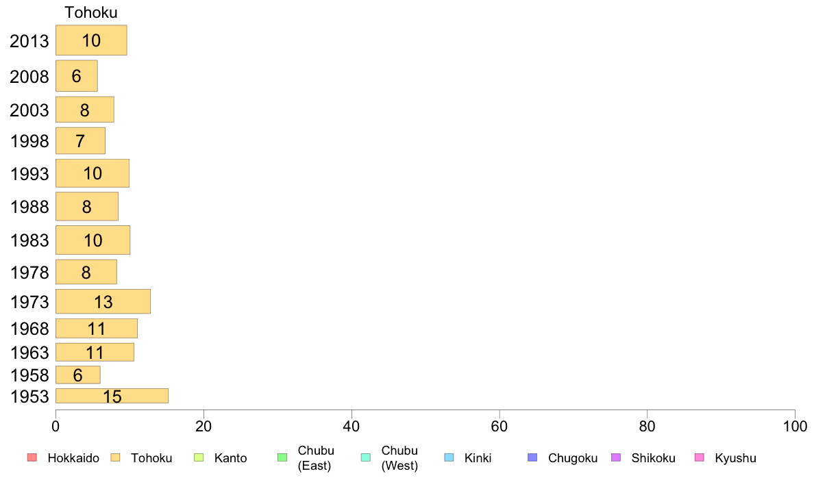The height and width of the screenshot is (504, 814).
Task: Click the 1973 bar showing 13
Action: 103,301
